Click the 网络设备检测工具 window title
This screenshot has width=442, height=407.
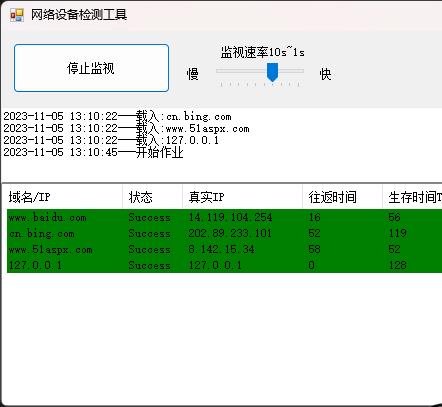79,15
